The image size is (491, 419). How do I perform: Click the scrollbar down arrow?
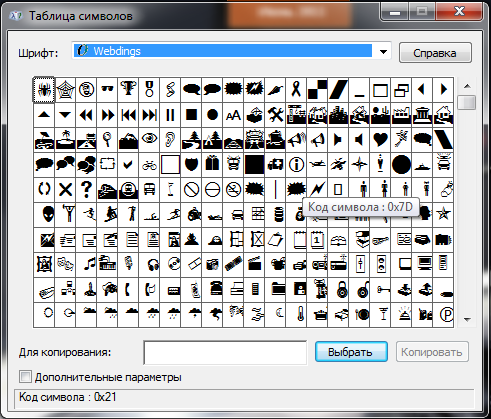pyautogui.click(x=467, y=320)
